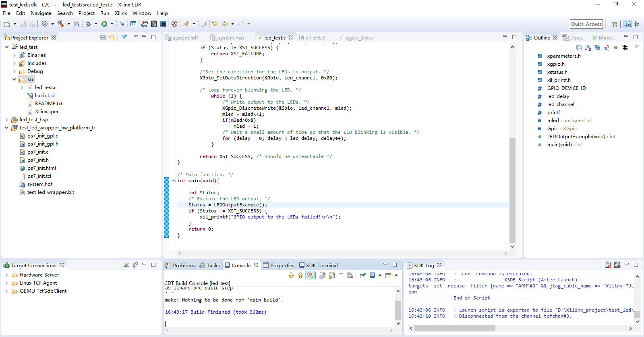Open the C/C++ perspective button
The width and height of the screenshot is (644, 337).
click(x=627, y=24)
